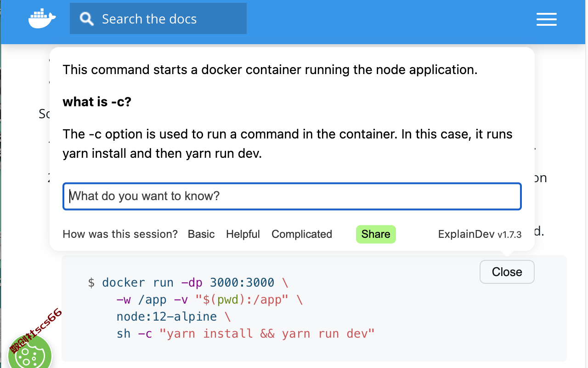Click the "How was this session?" text

pos(120,234)
